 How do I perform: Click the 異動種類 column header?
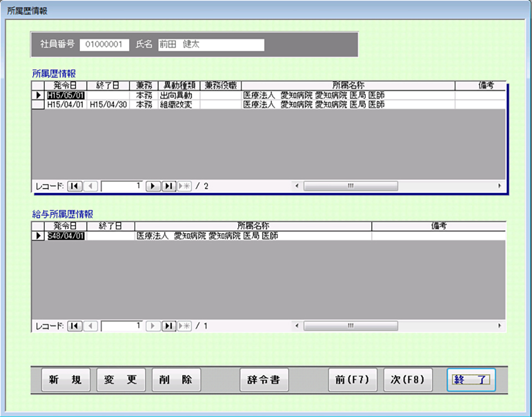(179, 85)
